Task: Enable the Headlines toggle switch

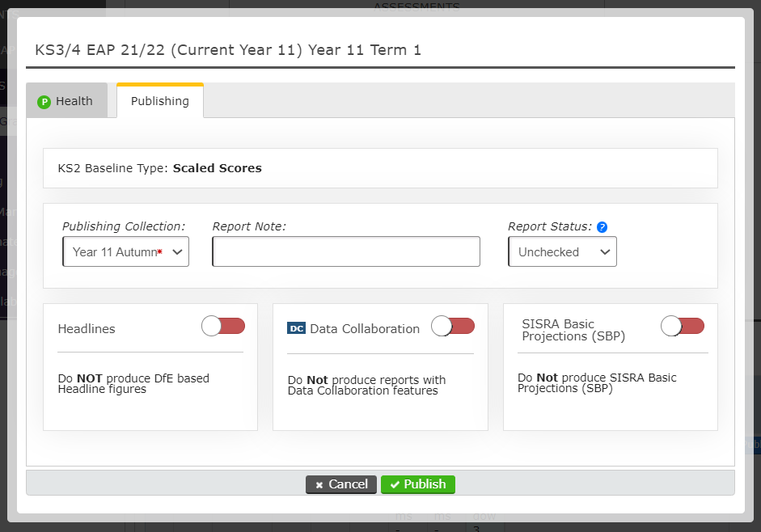Action: [223, 326]
